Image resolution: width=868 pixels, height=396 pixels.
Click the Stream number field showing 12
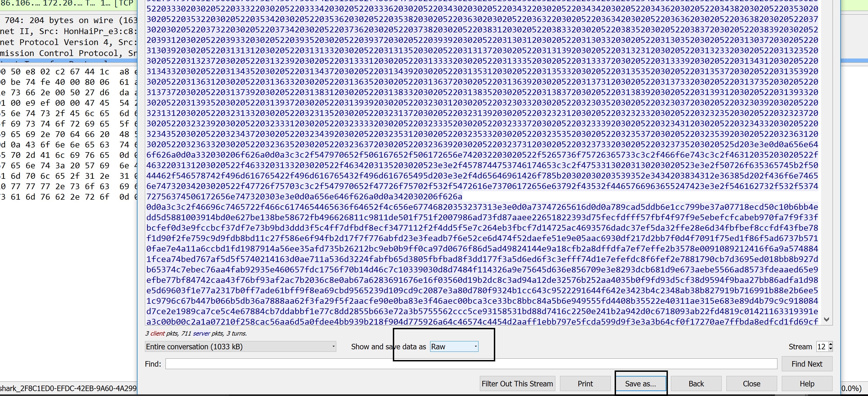[822, 347]
